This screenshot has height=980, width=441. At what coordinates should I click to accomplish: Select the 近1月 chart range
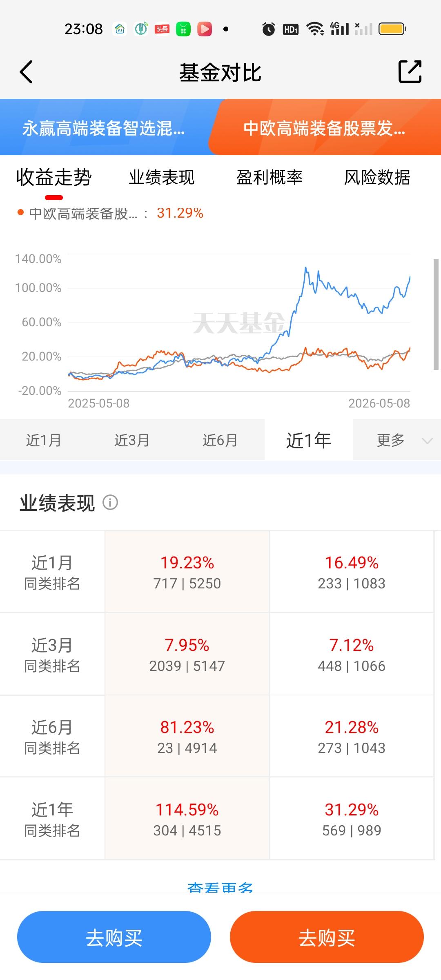(x=44, y=440)
